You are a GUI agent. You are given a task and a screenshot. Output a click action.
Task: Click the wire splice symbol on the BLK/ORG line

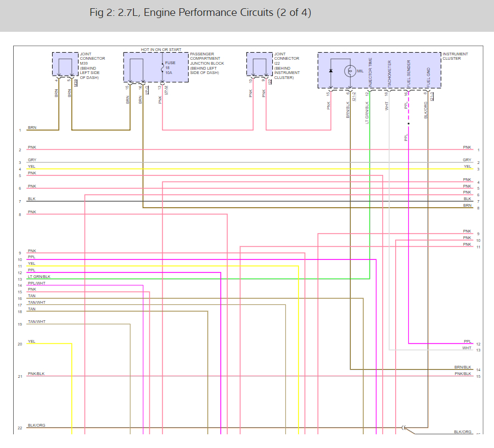[x=404, y=428]
